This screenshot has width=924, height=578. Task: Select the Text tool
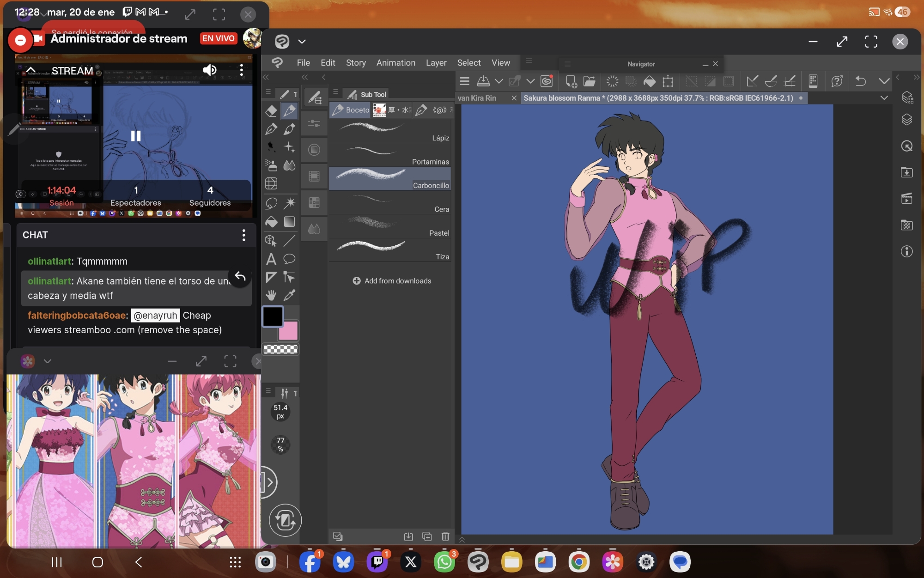[271, 259]
